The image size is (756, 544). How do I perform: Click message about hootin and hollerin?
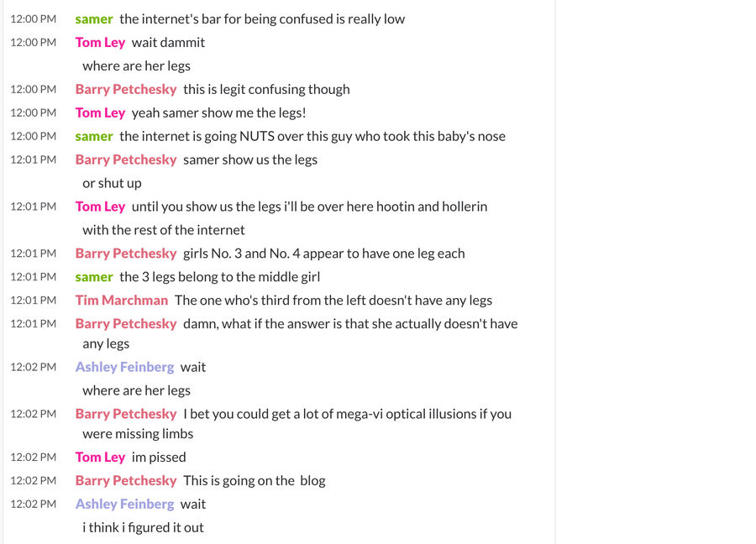[x=309, y=207]
